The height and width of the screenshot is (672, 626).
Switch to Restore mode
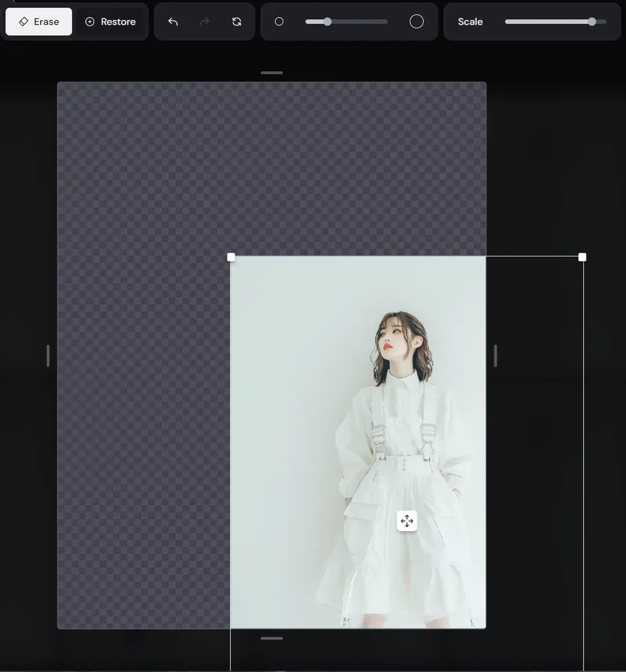(x=111, y=21)
